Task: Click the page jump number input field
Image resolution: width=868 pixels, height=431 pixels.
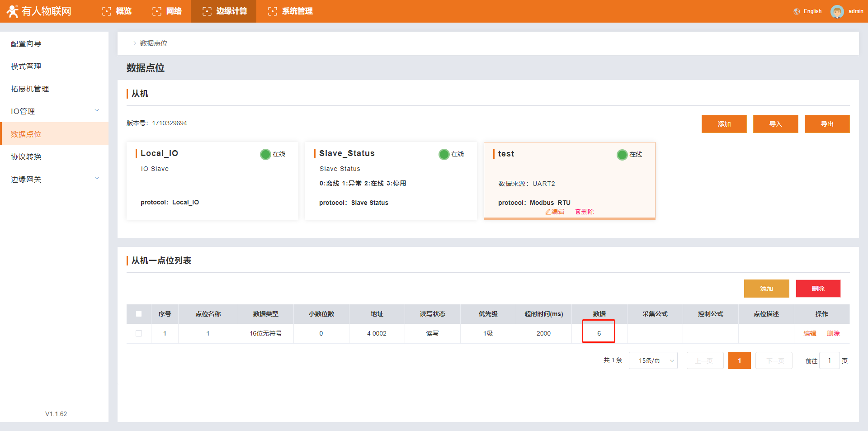Action: tap(829, 360)
